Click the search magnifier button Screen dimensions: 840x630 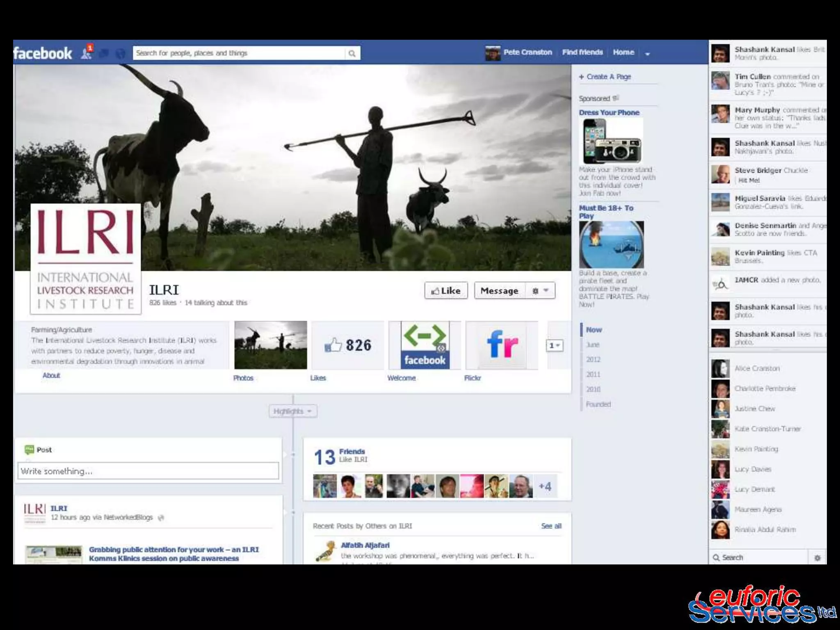352,53
